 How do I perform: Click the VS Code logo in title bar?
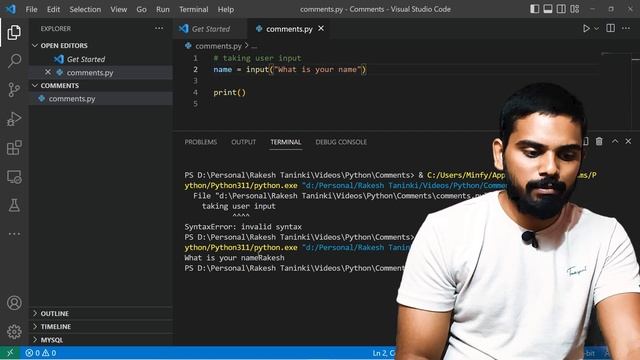(x=11, y=9)
